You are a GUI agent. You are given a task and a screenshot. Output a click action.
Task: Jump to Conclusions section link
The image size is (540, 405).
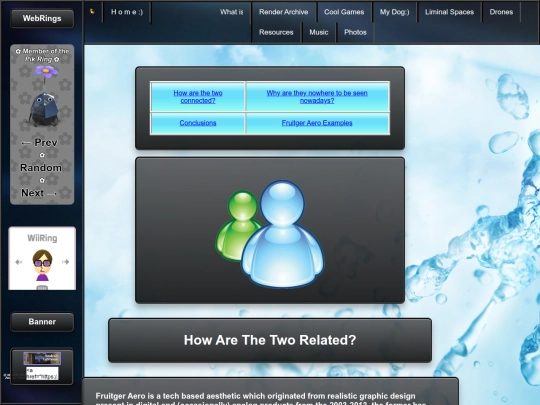pos(198,123)
